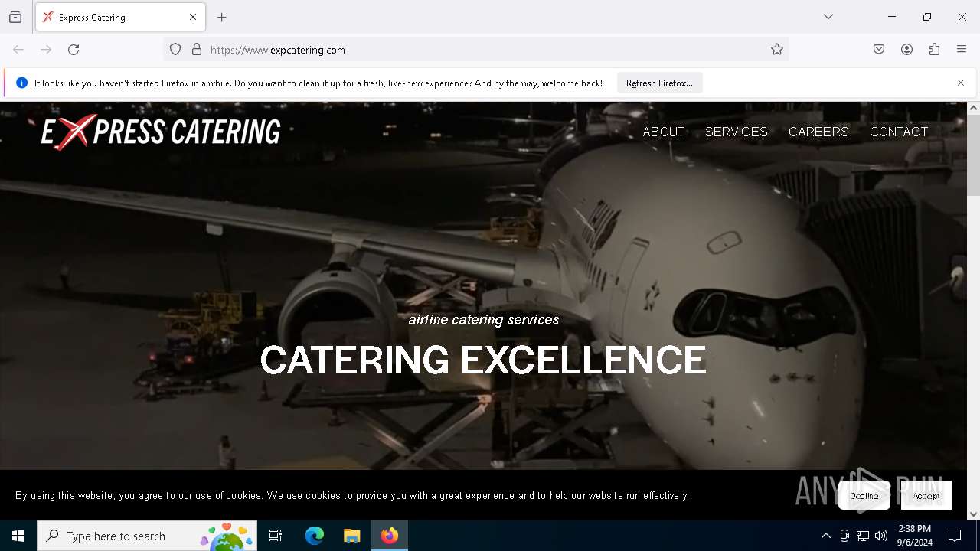This screenshot has height=551, width=980.
Task: Show hidden system tray icons
Action: [x=825, y=536]
